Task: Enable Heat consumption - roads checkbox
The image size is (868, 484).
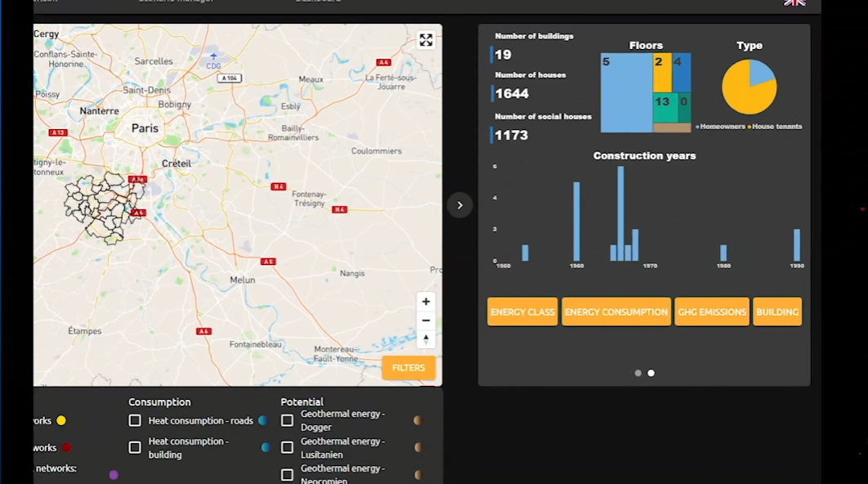Action: (x=135, y=420)
